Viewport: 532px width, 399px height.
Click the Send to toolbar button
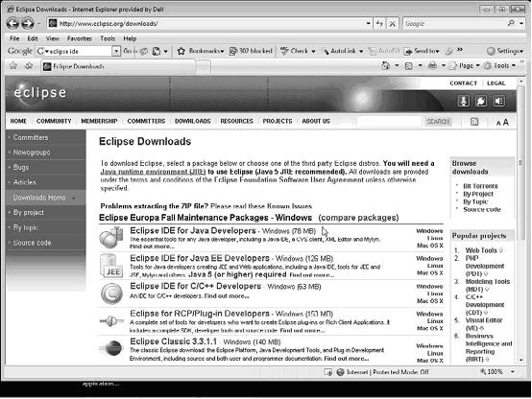click(422, 51)
